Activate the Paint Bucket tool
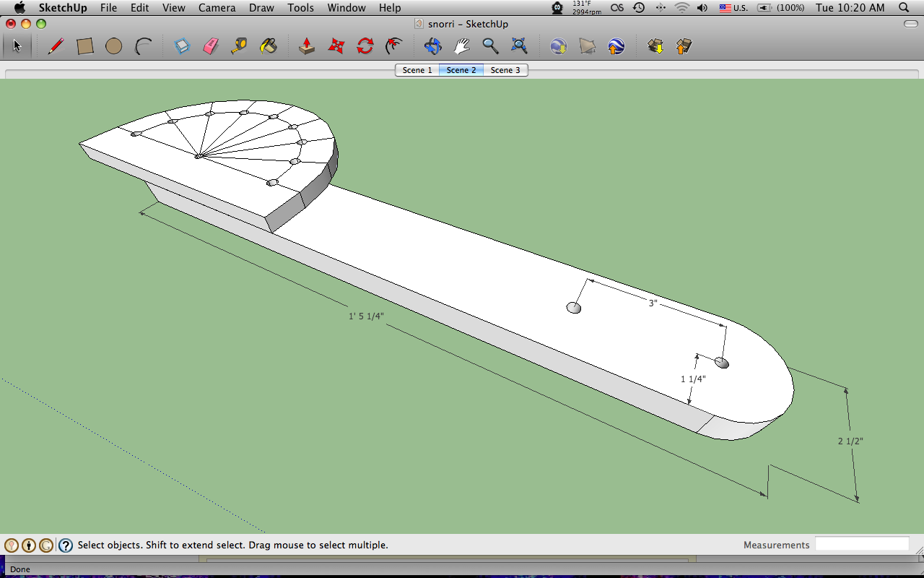924x578 pixels. point(269,46)
